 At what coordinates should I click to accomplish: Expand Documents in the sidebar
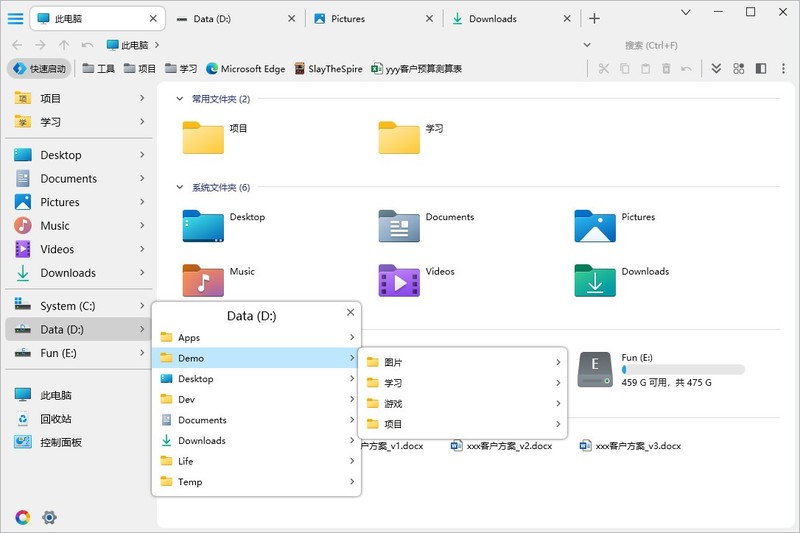pos(142,178)
